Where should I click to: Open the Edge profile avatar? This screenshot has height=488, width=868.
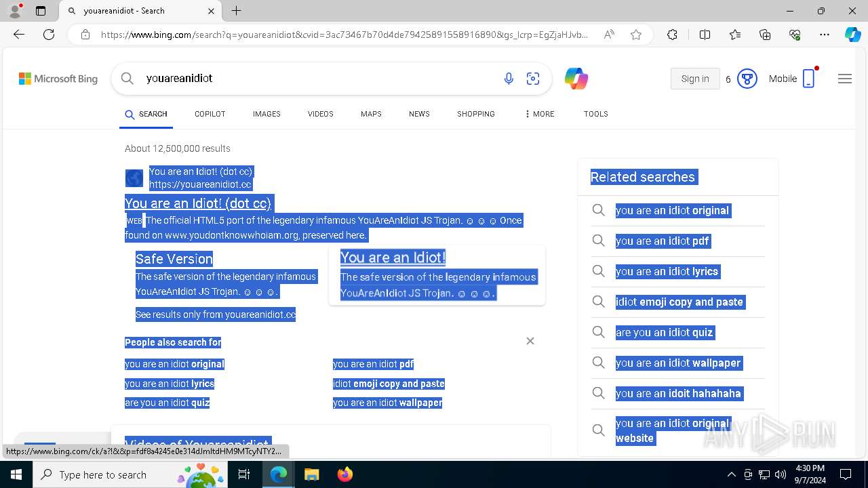tap(15, 11)
